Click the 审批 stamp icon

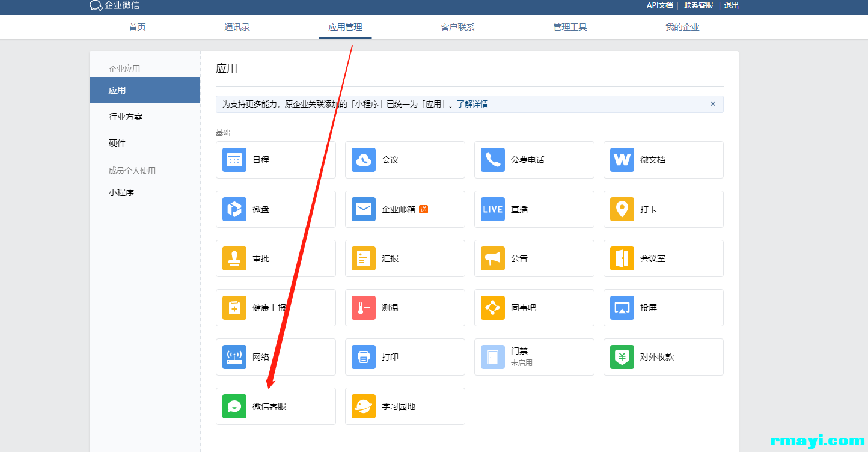234,258
